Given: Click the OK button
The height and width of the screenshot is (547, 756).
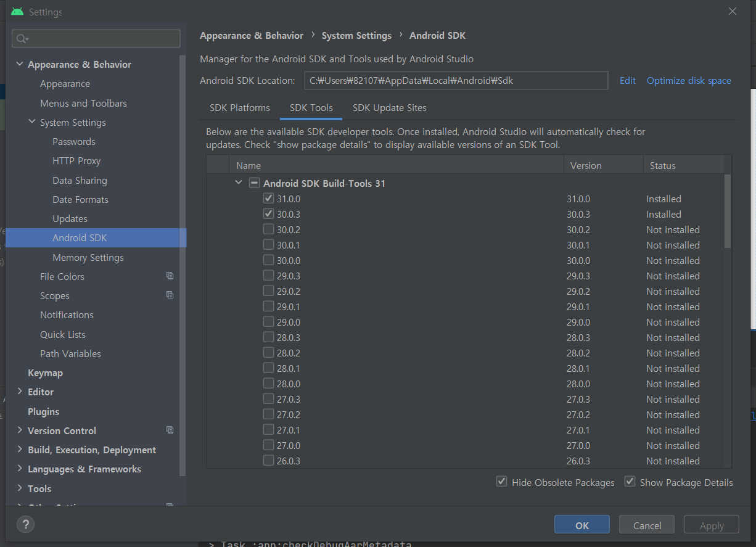Looking at the screenshot, I should tap(582, 525).
